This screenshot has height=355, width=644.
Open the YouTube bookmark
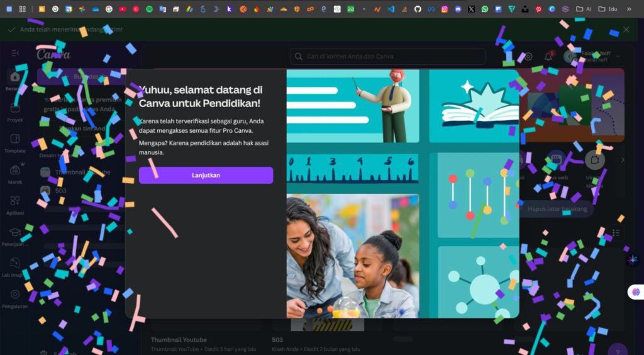coord(123,9)
